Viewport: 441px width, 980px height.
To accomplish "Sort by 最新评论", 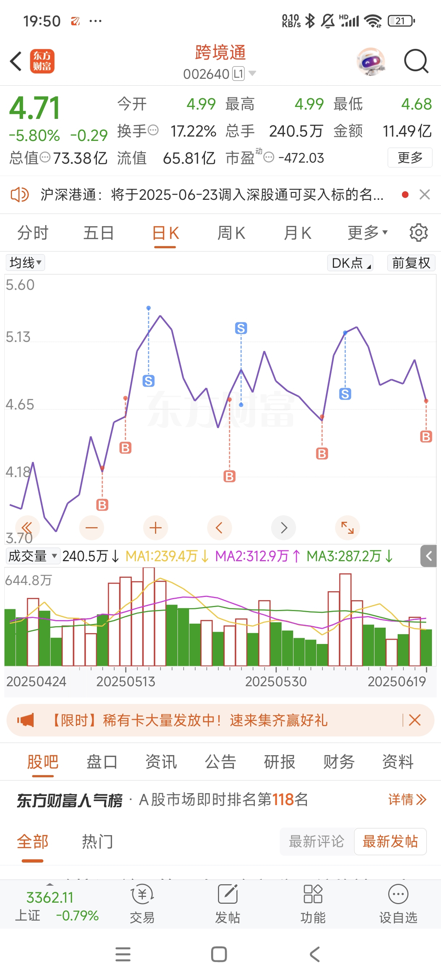I will click(316, 842).
